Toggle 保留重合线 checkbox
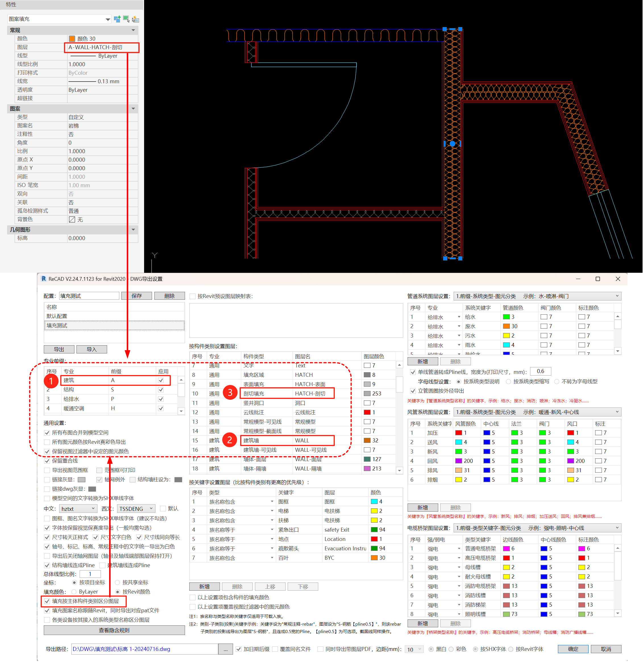 pos(47,461)
